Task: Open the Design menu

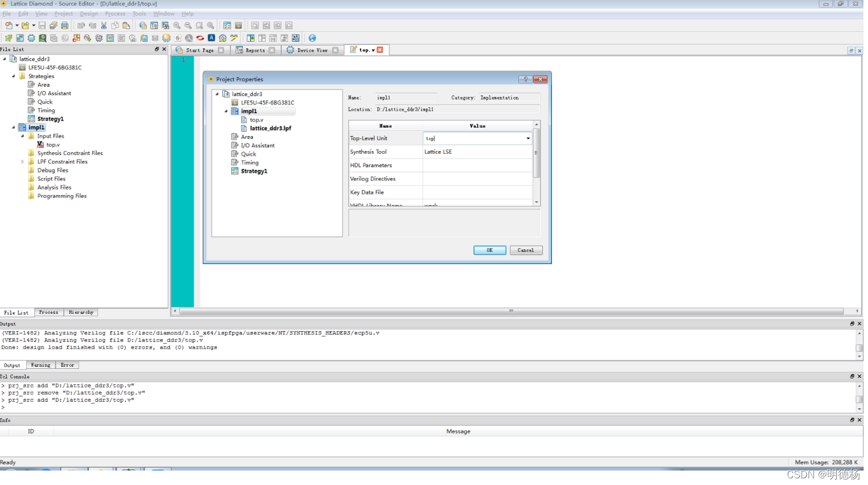Action: coord(89,14)
